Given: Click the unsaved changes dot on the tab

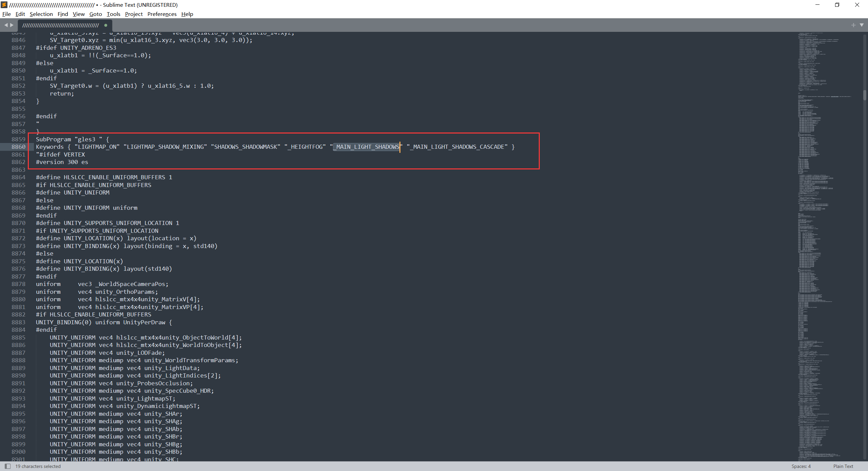Looking at the screenshot, I should point(106,25).
